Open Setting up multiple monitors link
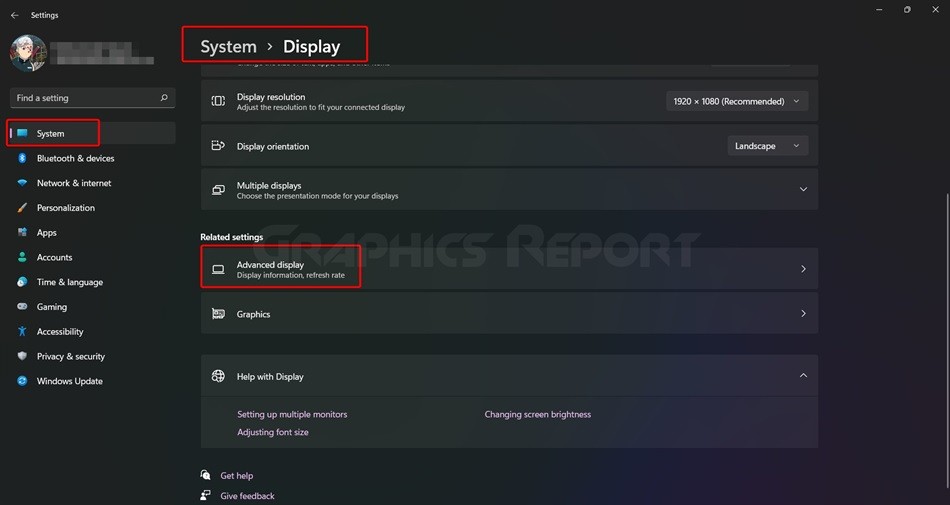This screenshot has height=505, width=950. pyautogui.click(x=292, y=414)
